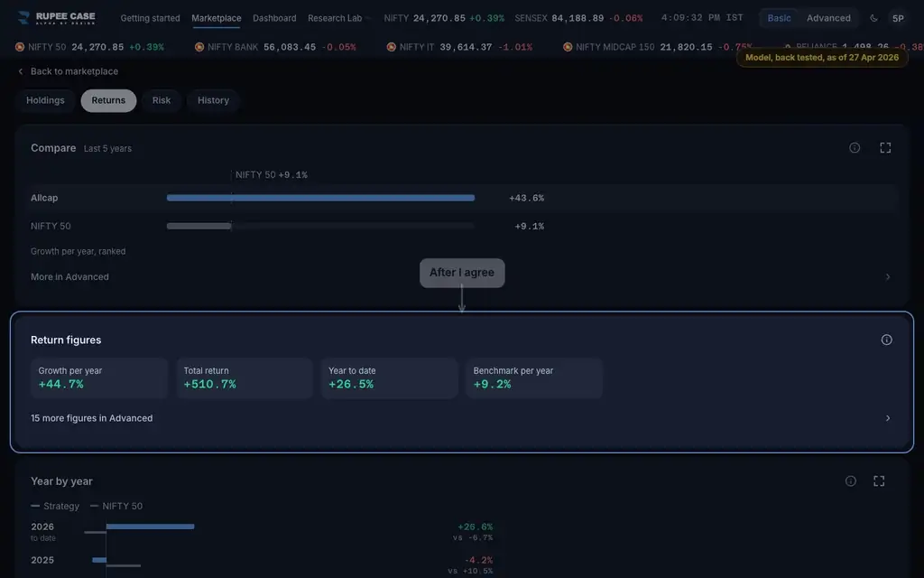Image resolution: width=924 pixels, height=578 pixels.
Task: Click the NIFTY IT ticker coin icon
Action: [x=392, y=47]
